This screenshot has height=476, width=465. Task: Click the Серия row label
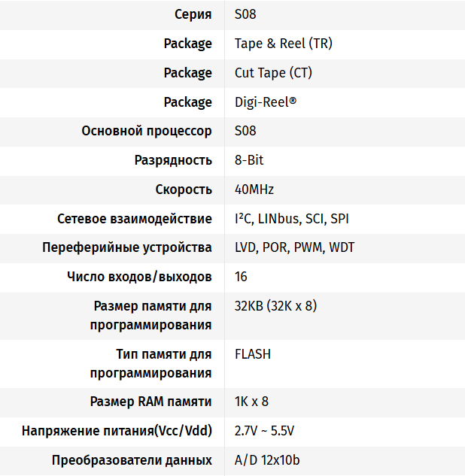(193, 14)
